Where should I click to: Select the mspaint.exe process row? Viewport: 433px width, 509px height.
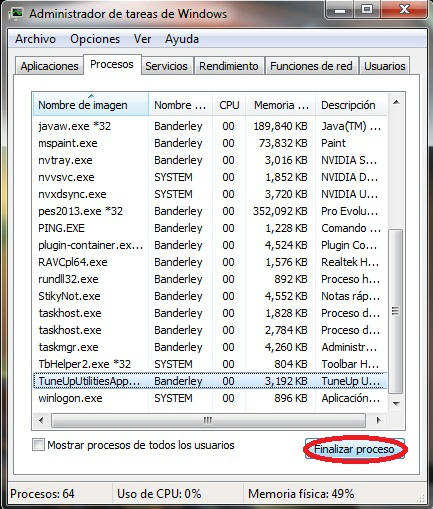210,143
